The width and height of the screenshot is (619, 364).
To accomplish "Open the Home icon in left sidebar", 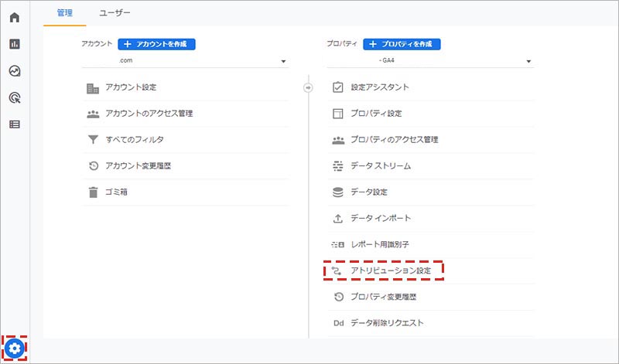I will 14,17.
